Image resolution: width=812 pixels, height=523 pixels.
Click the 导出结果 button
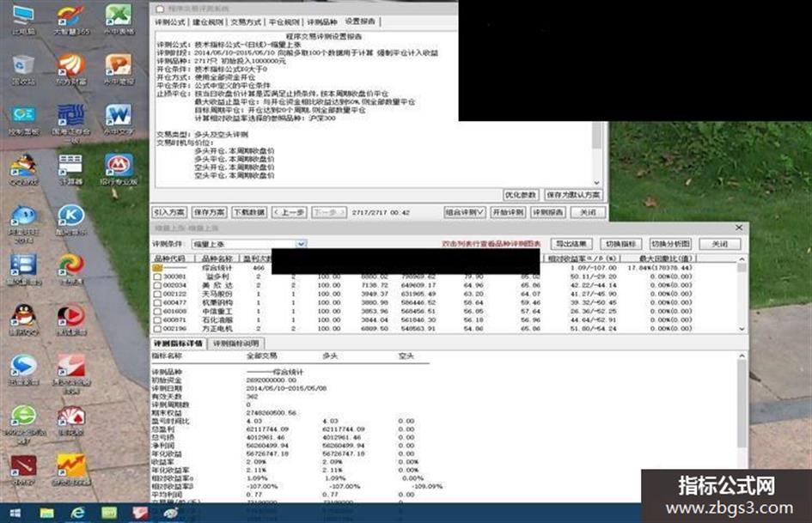571,244
